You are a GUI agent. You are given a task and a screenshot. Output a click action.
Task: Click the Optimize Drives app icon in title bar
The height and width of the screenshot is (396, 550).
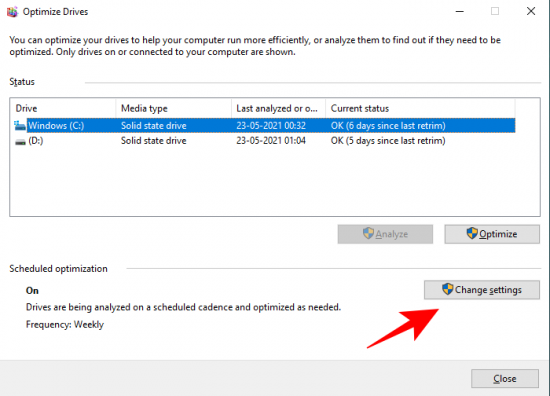(x=12, y=12)
